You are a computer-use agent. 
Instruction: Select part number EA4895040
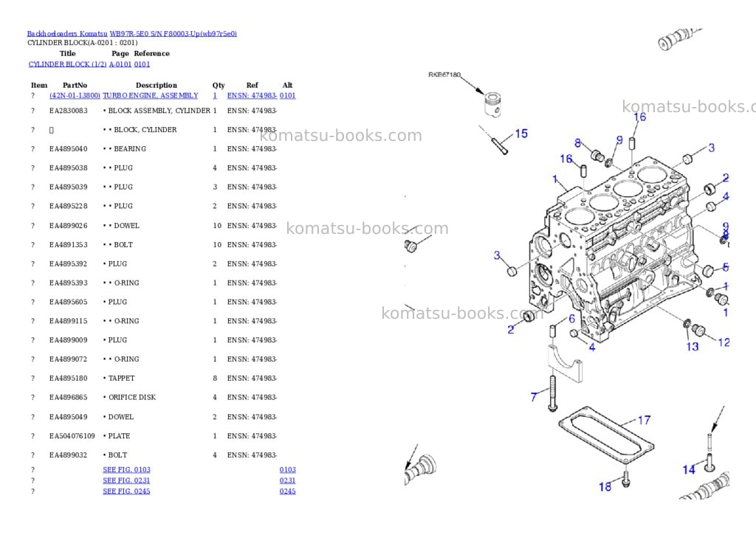click(x=69, y=148)
